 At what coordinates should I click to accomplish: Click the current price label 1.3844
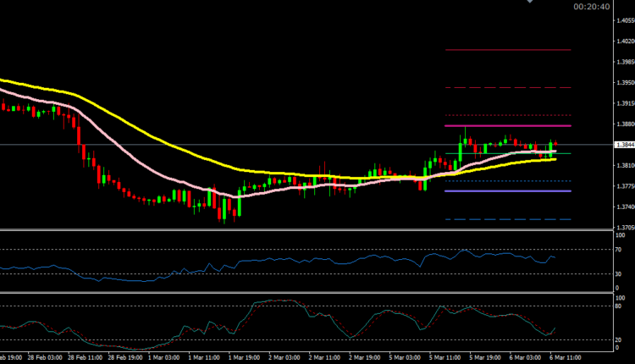click(x=622, y=145)
